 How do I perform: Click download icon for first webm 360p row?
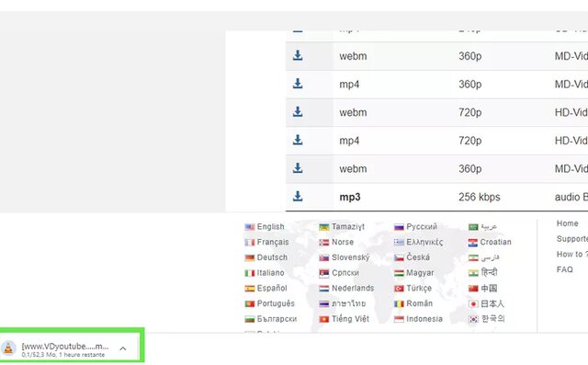pos(298,55)
